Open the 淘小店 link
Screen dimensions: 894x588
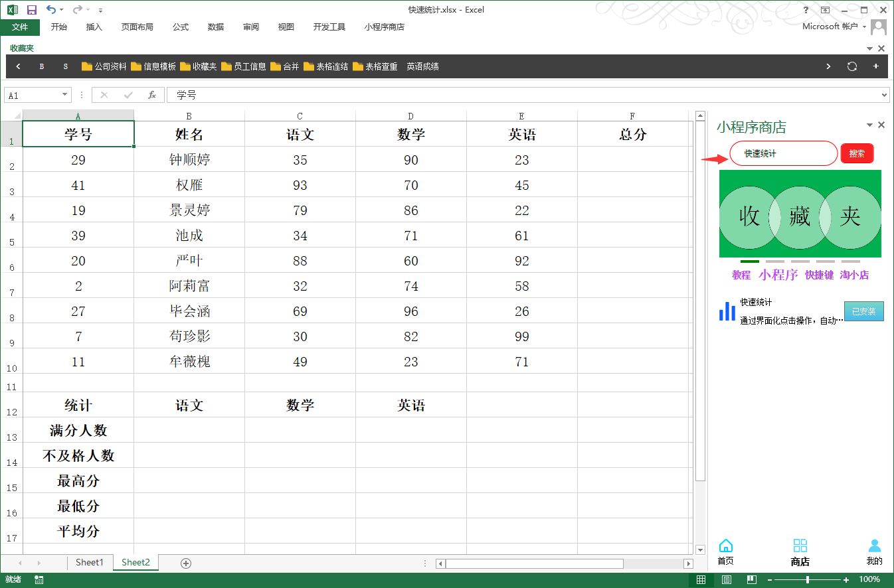tap(854, 275)
